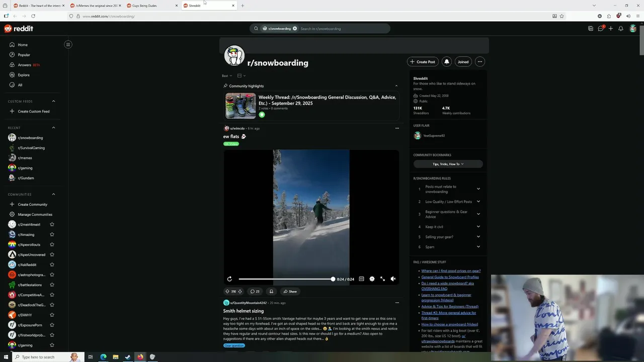The height and width of the screenshot is (362, 644).
Task: Open video settings gear icon
Action: point(372,279)
